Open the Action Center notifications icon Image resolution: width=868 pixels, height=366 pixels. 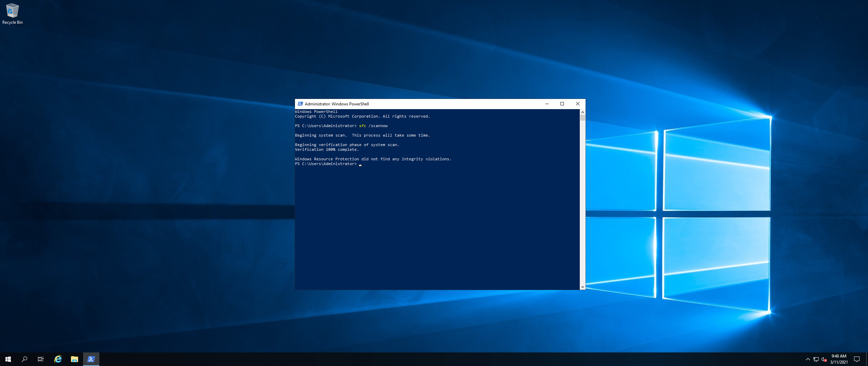[x=857, y=359]
